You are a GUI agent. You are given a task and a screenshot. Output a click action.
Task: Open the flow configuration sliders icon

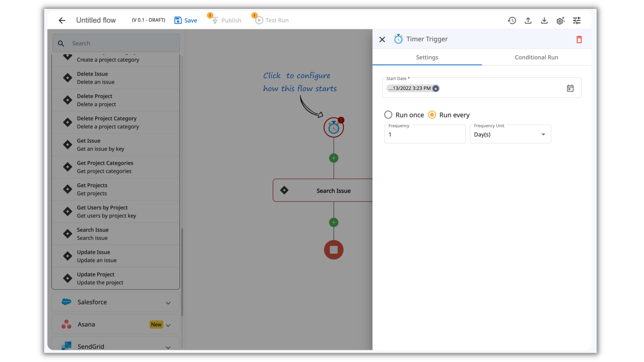[x=577, y=20]
